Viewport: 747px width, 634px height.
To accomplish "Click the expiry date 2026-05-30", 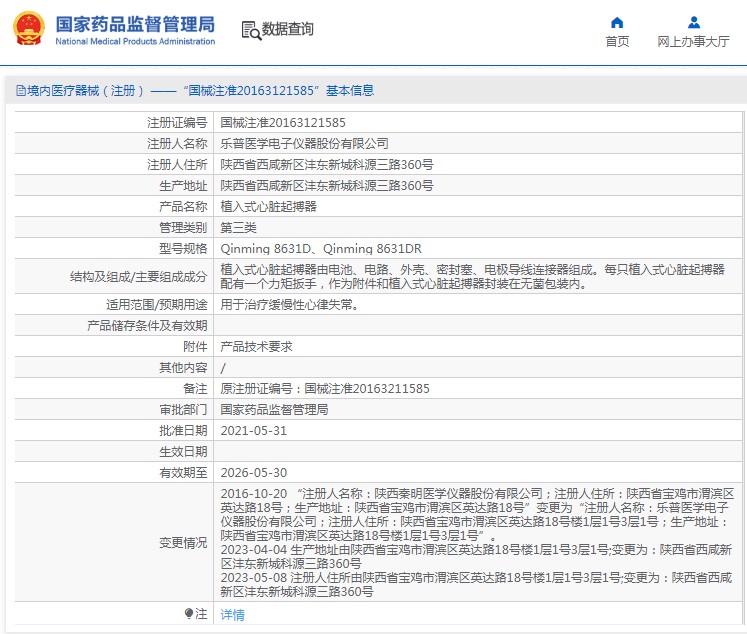I will click(253, 473).
